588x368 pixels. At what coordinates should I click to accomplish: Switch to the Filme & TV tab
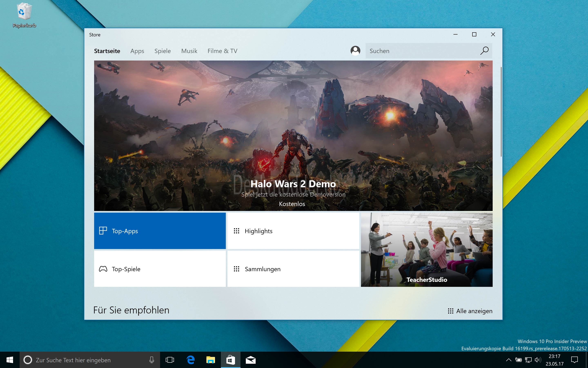(x=222, y=51)
